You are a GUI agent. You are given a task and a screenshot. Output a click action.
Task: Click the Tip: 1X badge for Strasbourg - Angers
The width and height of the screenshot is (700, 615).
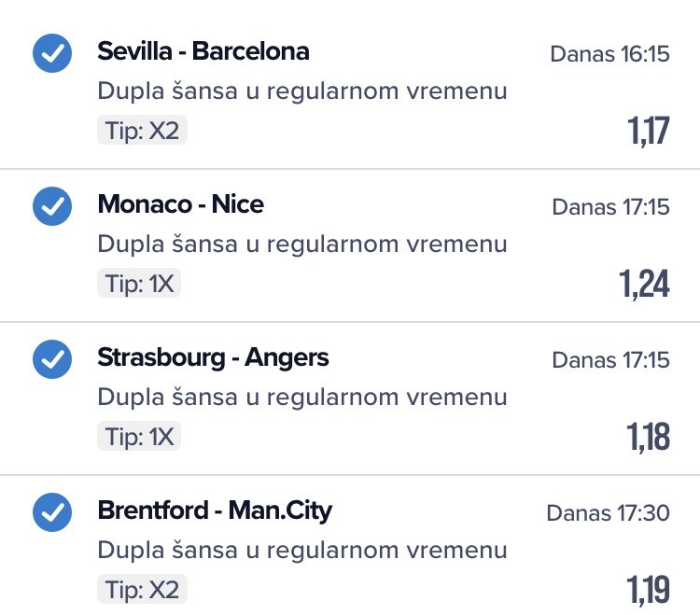139,437
